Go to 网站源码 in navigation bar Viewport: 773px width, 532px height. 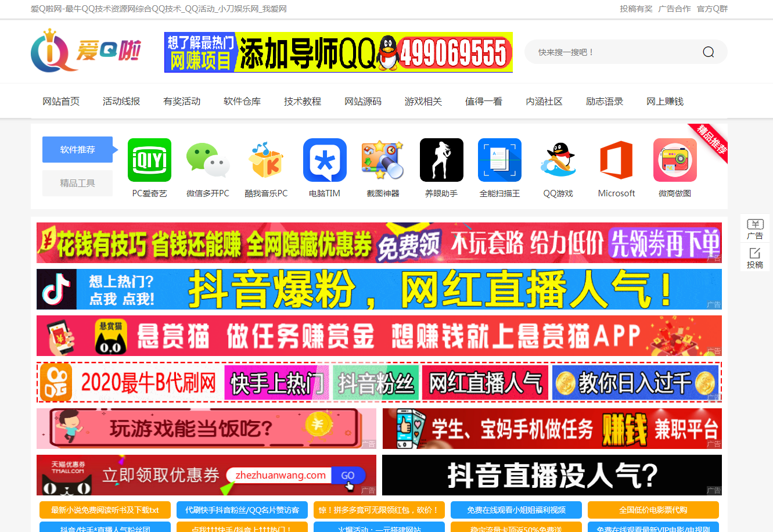pyautogui.click(x=363, y=102)
